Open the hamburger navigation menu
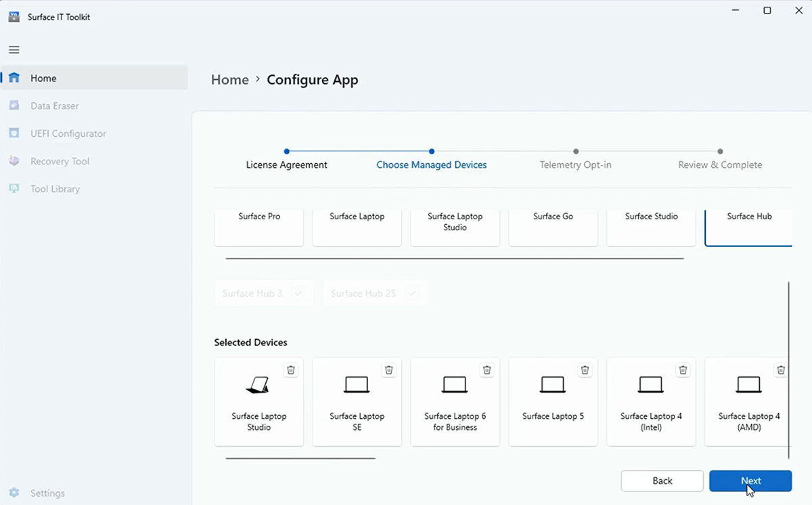This screenshot has height=505, width=812. tap(14, 49)
